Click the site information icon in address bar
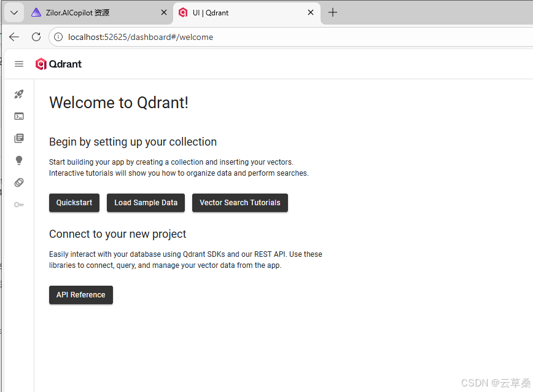This screenshot has height=392, width=533. (x=58, y=37)
